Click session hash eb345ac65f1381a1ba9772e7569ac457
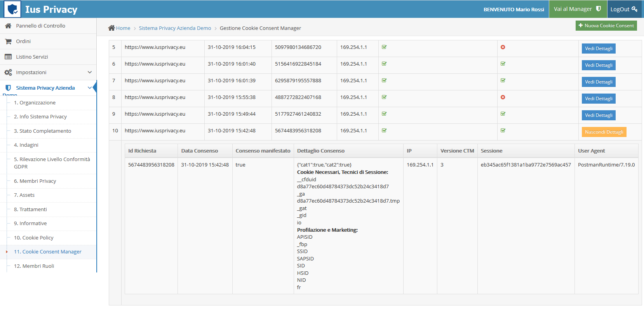644x314 pixels. point(526,165)
